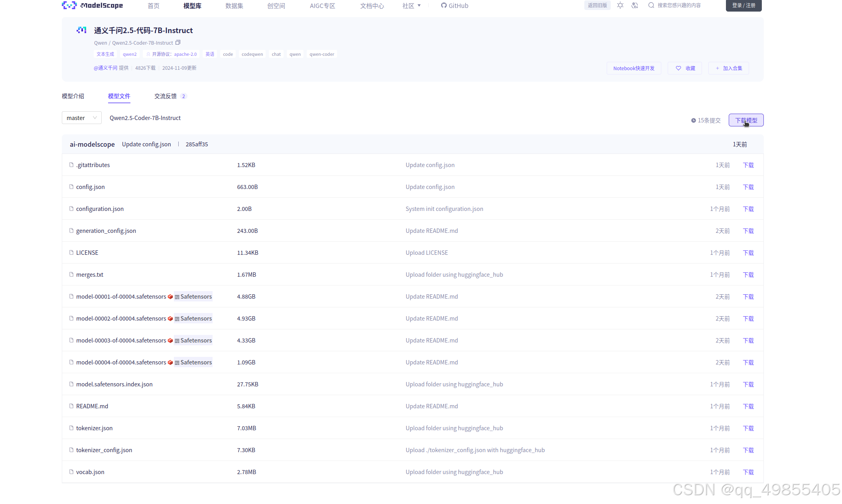
Task: Click the 登录 / 注册 button
Action: click(743, 5)
